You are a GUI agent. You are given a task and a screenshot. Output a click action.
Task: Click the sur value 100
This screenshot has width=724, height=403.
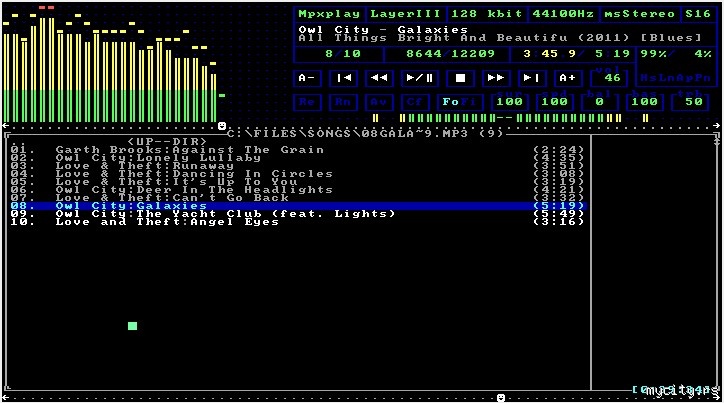click(x=510, y=102)
